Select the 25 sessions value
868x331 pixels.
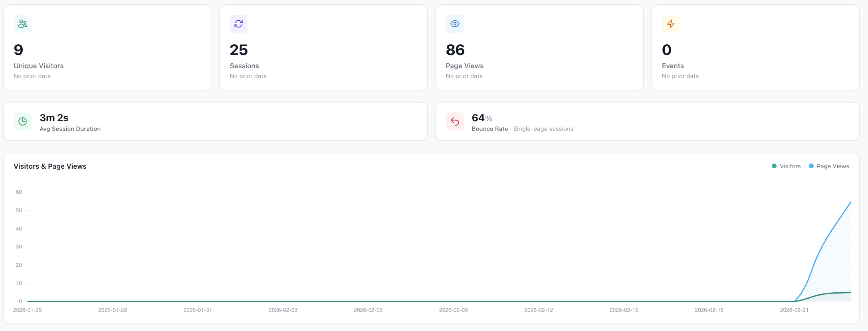(239, 50)
